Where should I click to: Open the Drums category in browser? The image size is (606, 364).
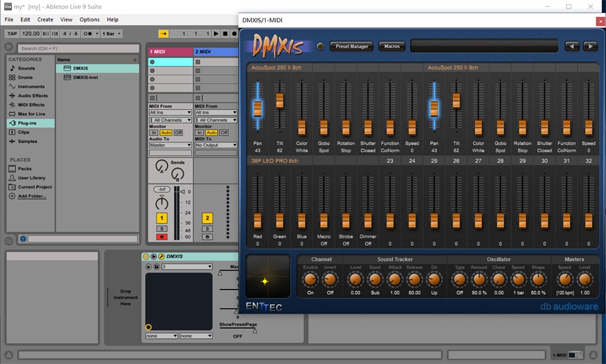tap(25, 78)
